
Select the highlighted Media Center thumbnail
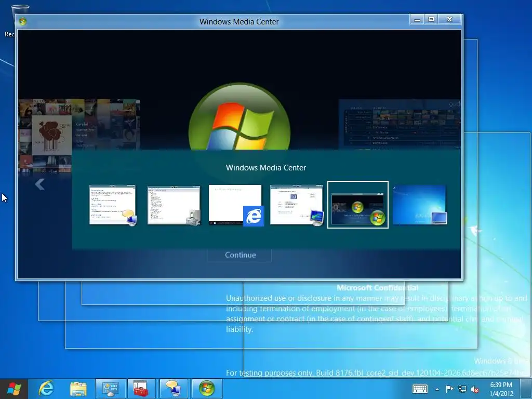[358, 205]
